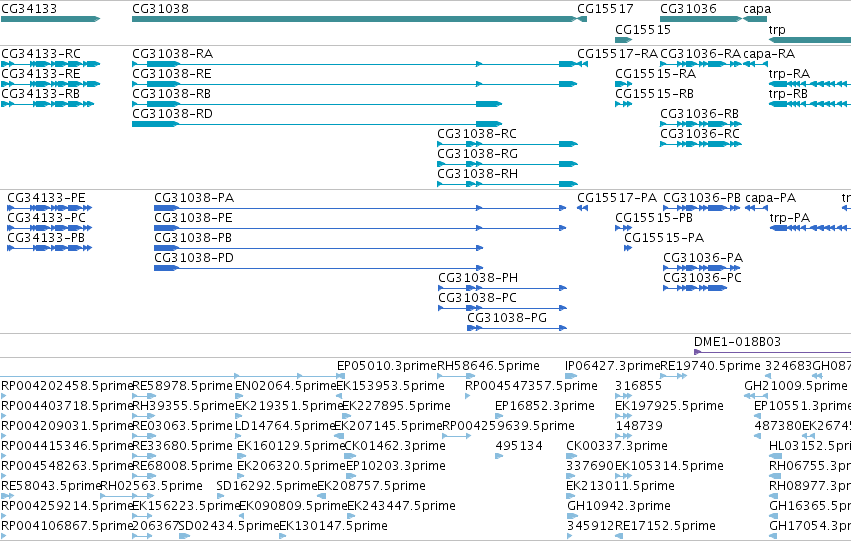Select transcript CG31036-RA
This screenshot has width=851, height=541.
(x=701, y=54)
